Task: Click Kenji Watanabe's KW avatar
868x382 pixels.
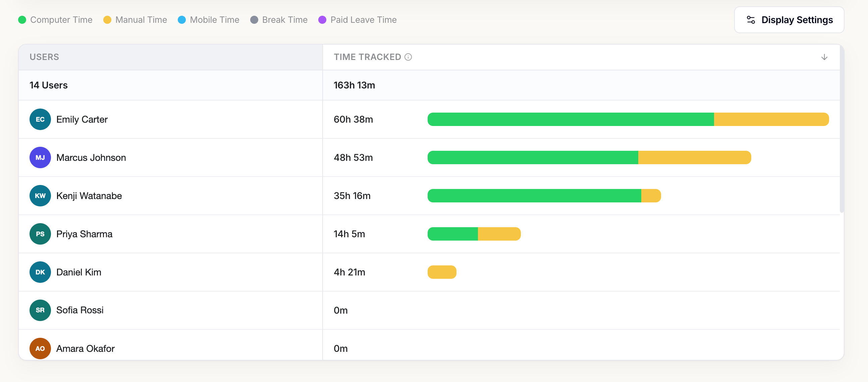Action: pos(40,196)
